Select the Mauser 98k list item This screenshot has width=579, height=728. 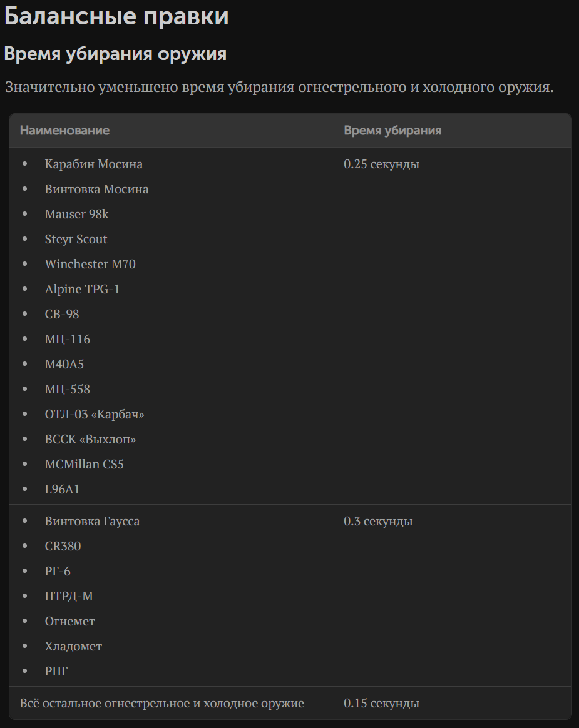click(x=76, y=214)
